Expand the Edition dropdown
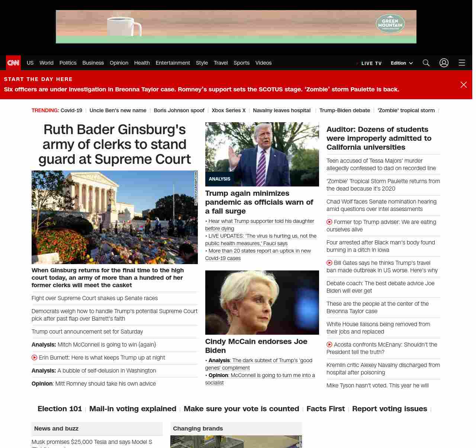 click(402, 63)
